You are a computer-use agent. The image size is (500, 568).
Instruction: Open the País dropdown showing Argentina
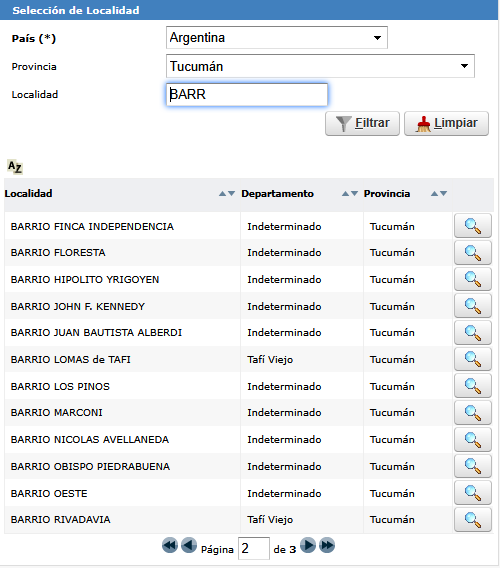277,37
